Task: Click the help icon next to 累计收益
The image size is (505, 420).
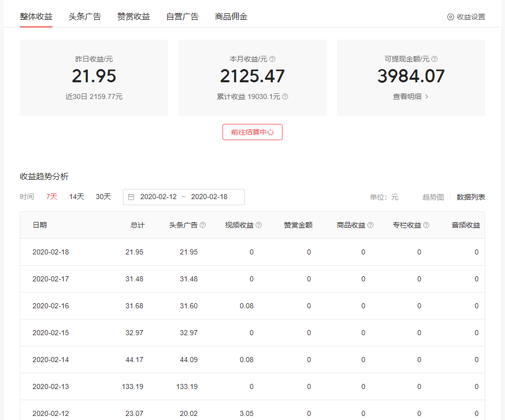Action: tap(285, 96)
